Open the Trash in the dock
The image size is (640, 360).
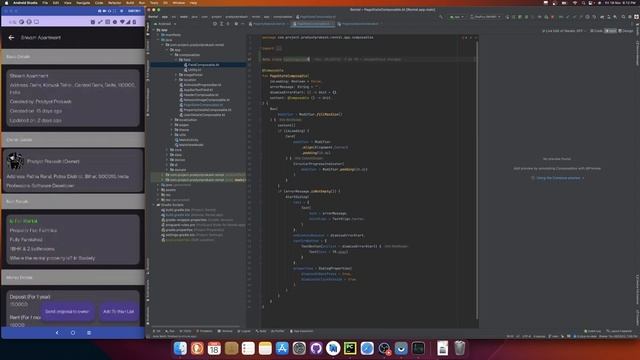[460, 348]
